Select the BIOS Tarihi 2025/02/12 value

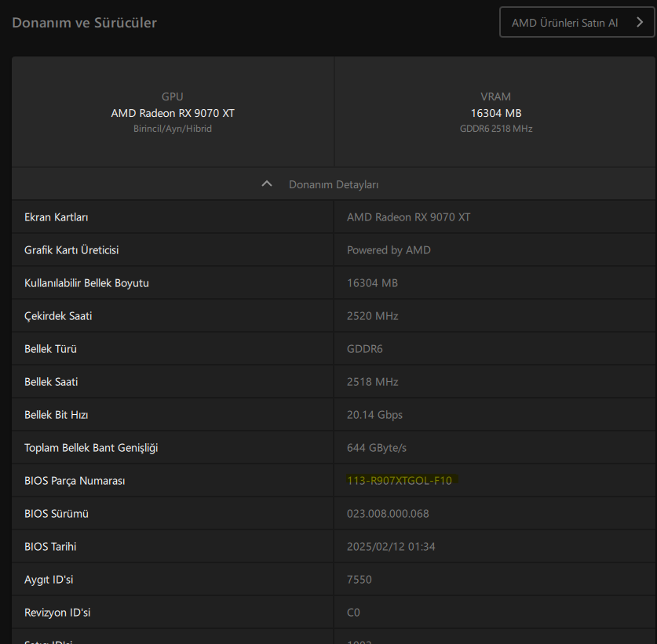(x=391, y=547)
